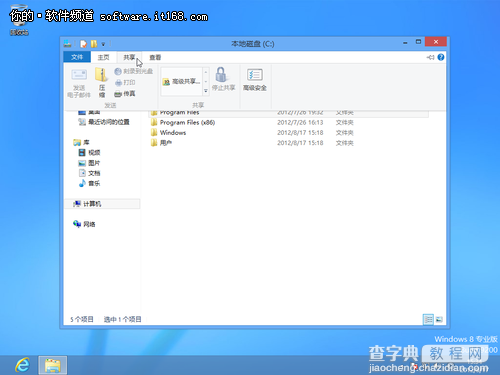Click the 用户 folder icon
Viewport: 500px width, 375px height.
tap(154, 143)
